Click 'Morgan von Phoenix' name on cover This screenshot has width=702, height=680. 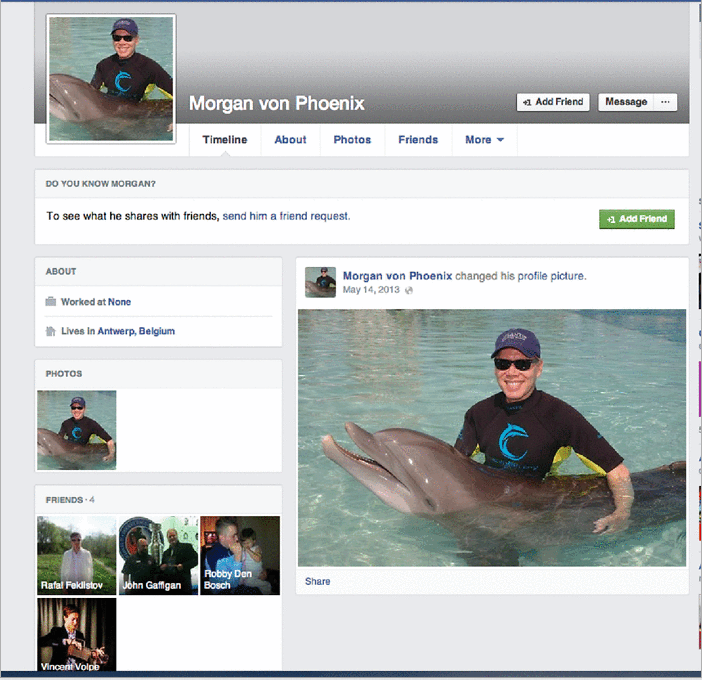[277, 103]
